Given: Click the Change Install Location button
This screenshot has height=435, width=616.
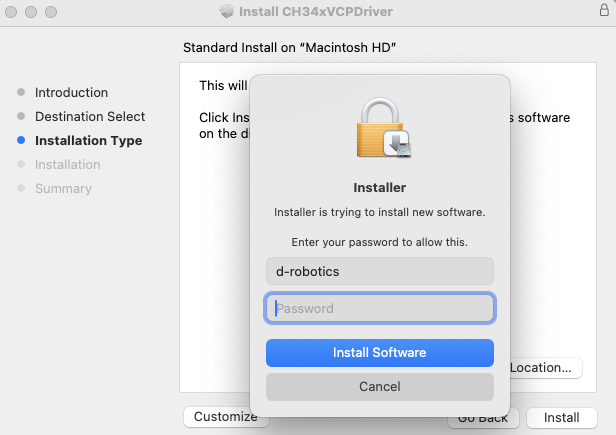Looking at the screenshot, I should [544, 368].
